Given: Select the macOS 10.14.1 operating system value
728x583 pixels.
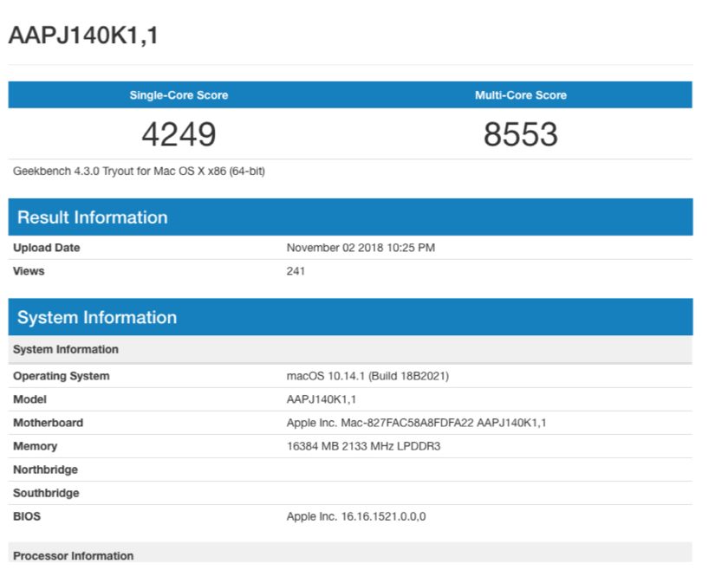Looking at the screenshot, I should coord(367,376).
